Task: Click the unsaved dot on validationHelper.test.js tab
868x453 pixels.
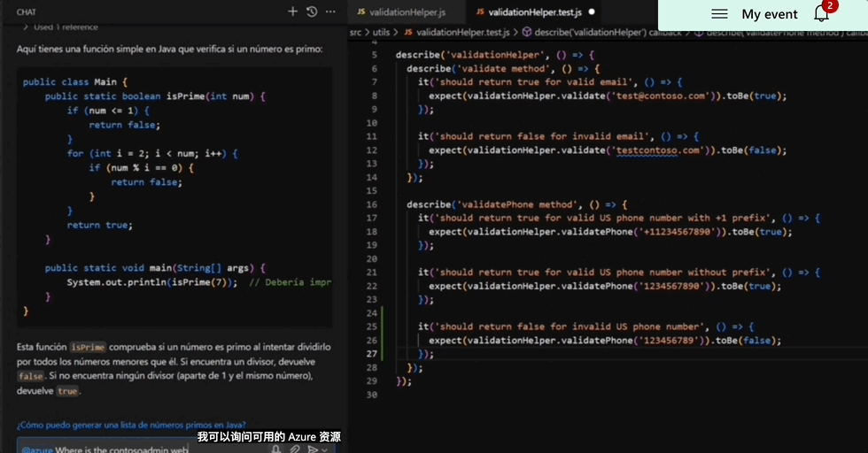Action: [591, 12]
